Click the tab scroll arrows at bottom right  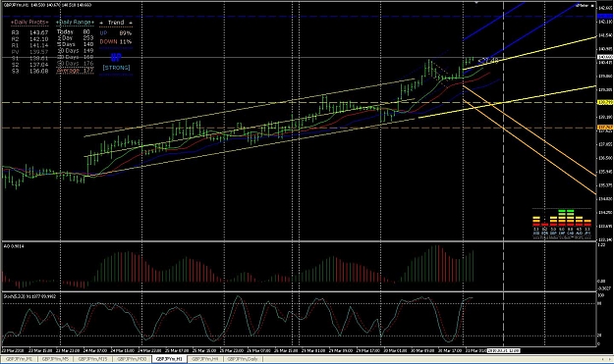coord(606,359)
